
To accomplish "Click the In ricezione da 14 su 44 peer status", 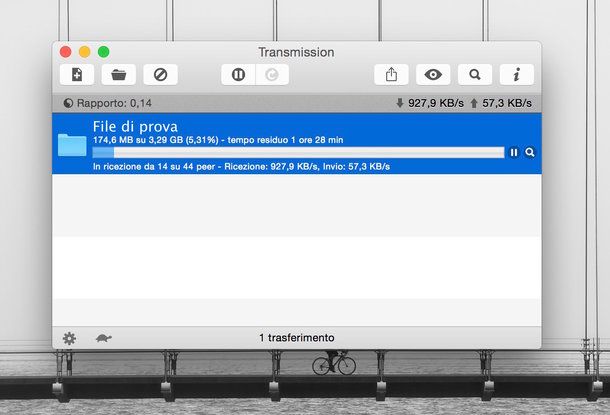I will click(241, 166).
